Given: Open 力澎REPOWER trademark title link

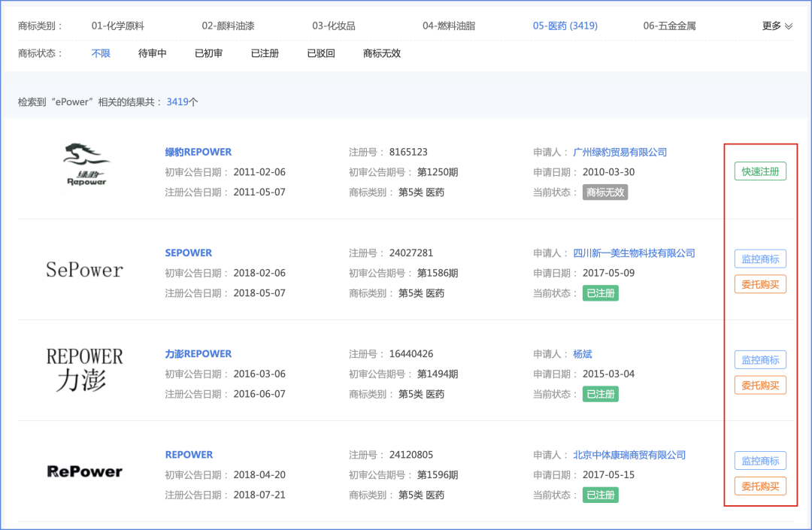Looking at the screenshot, I should (x=198, y=354).
